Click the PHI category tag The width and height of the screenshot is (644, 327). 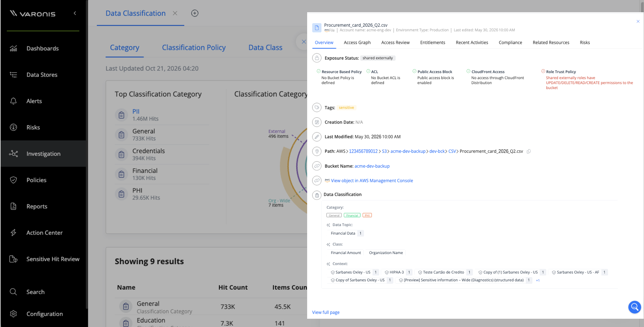(367, 215)
